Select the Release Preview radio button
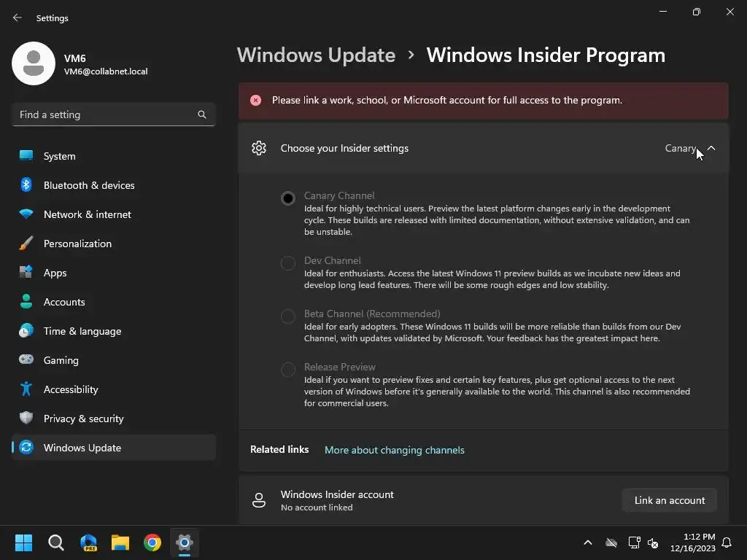The image size is (747, 560). (287, 369)
